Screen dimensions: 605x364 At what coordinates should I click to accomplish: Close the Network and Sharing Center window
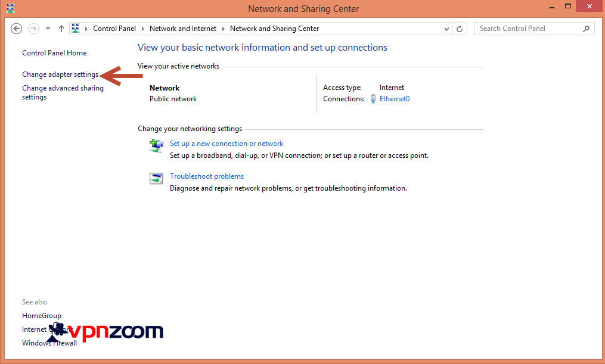coord(589,6)
